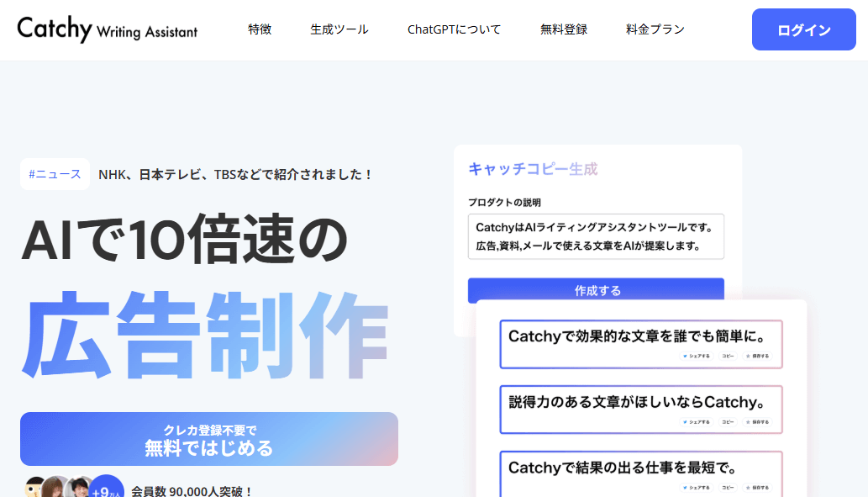
Task: Click the +9万人 member count badge
Action: (106, 488)
